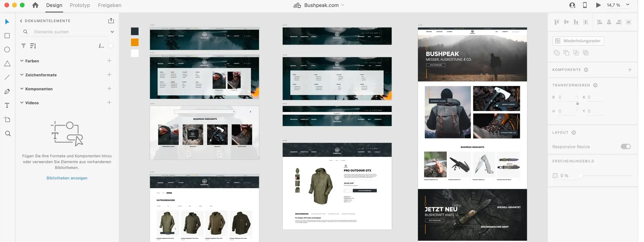Open the Bibliotheken anzeigen link
The width and height of the screenshot is (644, 242).
click(x=67, y=178)
